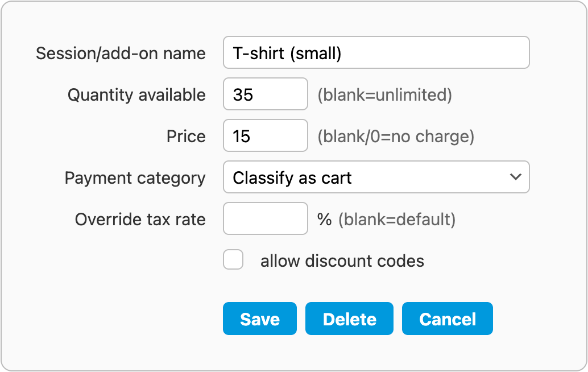Click the Session/add-on name text field
Screen dimensions: 588x372
pyautogui.click(x=376, y=53)
